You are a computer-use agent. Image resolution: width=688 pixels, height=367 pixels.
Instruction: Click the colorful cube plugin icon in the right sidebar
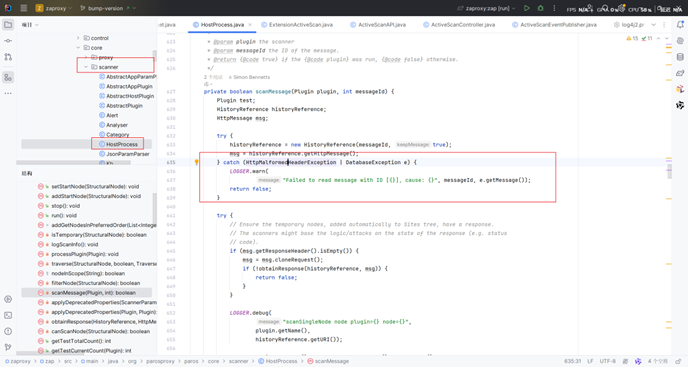pos(680,89)
